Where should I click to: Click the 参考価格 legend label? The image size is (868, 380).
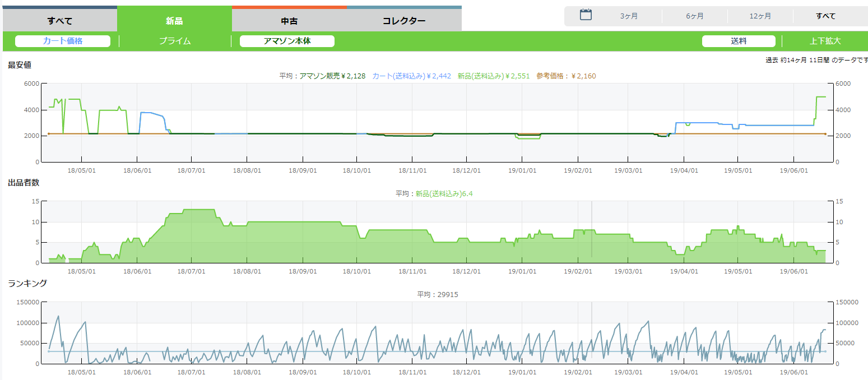(x=566, y=76)
